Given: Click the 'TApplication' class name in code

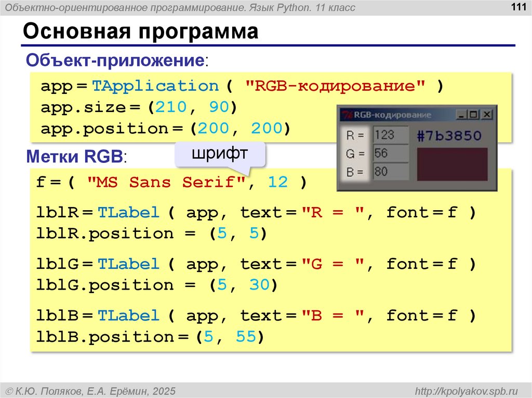Looking at the screenshot, I should point(155,86).
